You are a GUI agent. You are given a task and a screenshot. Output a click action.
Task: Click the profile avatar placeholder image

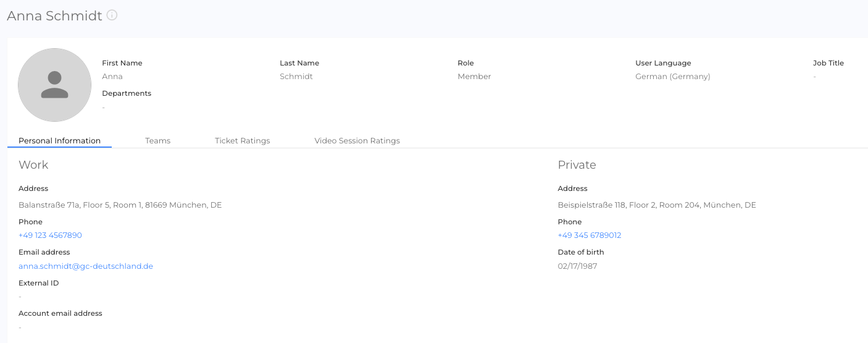point(55,85)
